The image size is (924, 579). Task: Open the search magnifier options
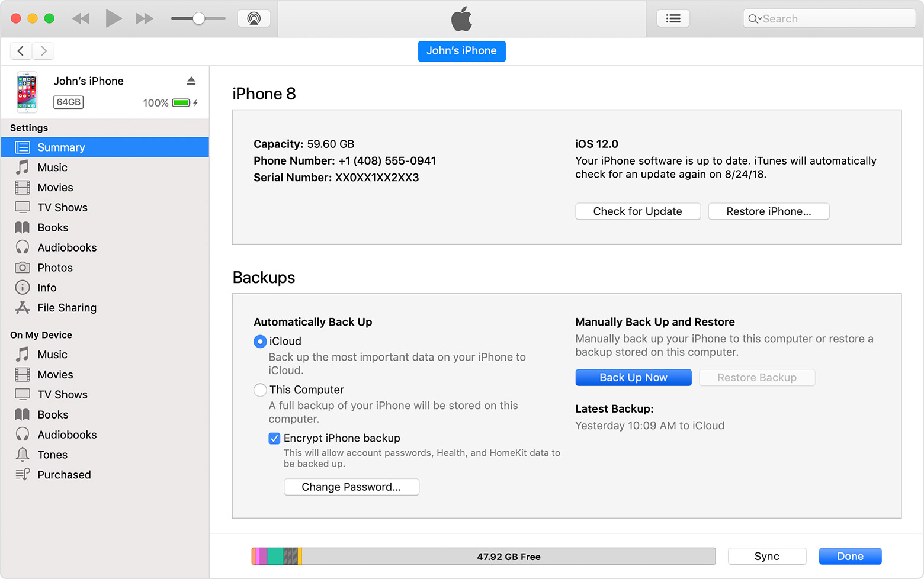(x=755, y=19)
